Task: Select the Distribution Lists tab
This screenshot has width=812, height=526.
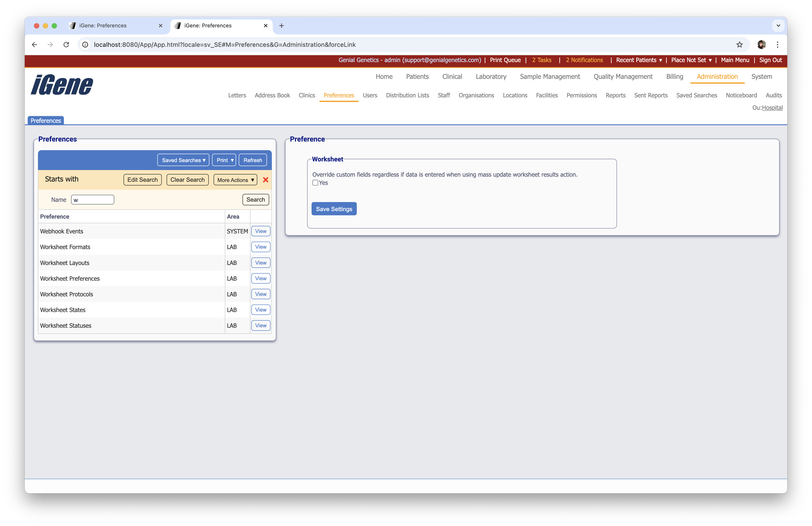Action: pyautogui.click(x=407, y=95)
